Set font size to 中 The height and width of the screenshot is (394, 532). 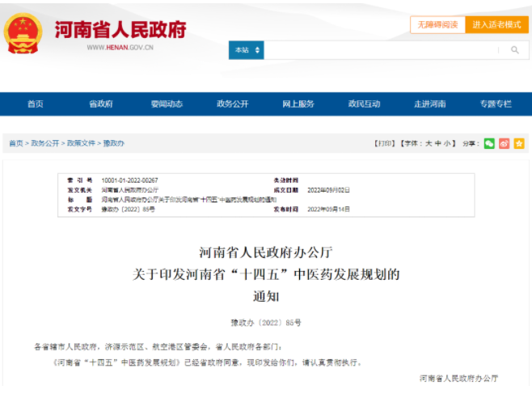tap(438, 143)
